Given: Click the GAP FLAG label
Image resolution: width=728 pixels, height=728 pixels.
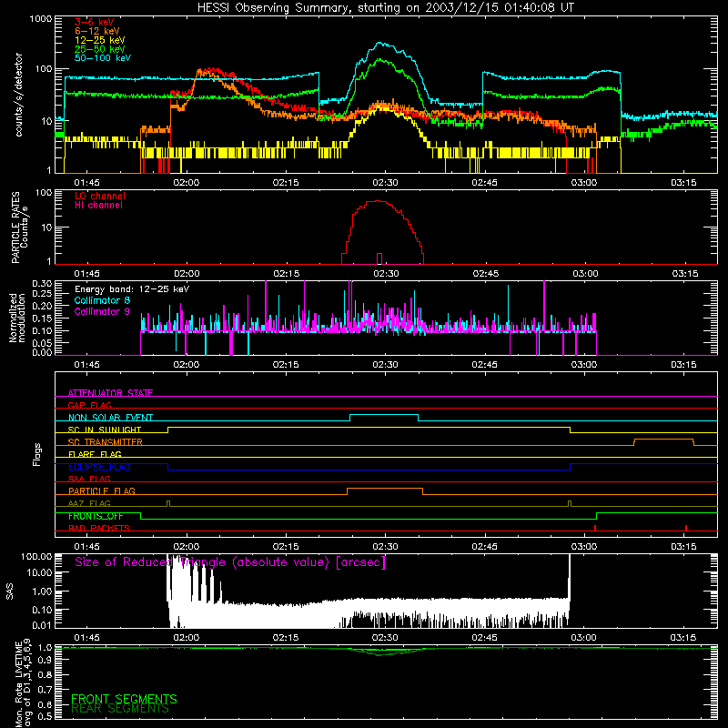Looking at the screenshot, I should [89, 405].
